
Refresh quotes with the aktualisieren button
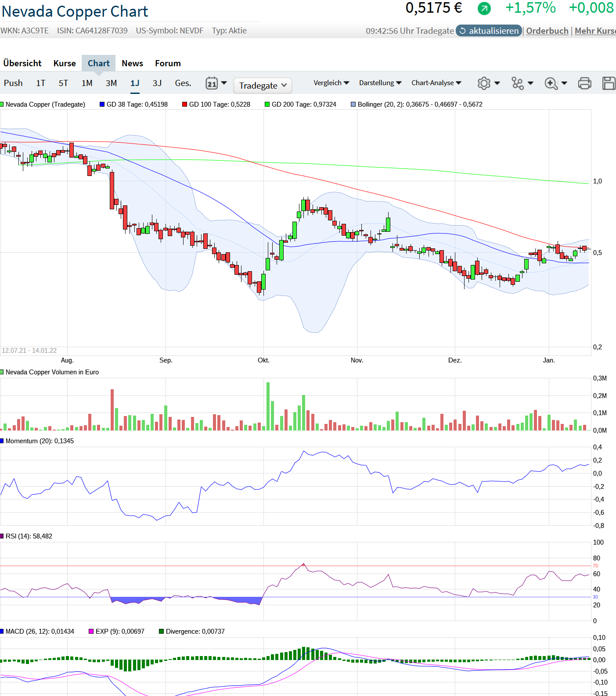tap(489, 31)
